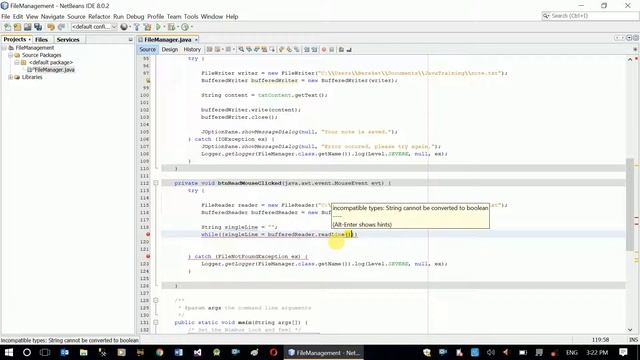Click in the Search (Ctrl+I) field
640x360 pixels.
tap(590, 16)
